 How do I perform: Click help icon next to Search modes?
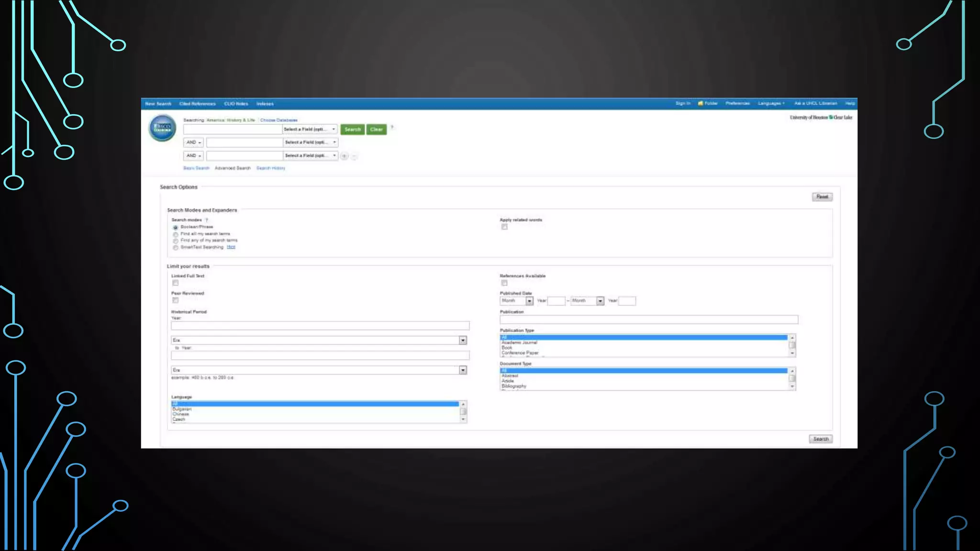tap(207, 220)
